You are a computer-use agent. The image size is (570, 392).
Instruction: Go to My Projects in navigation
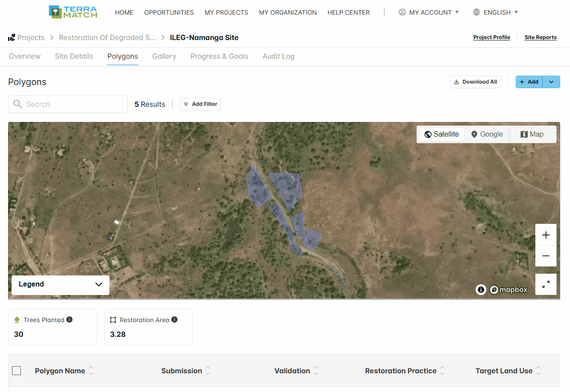[x=226, y=12]
